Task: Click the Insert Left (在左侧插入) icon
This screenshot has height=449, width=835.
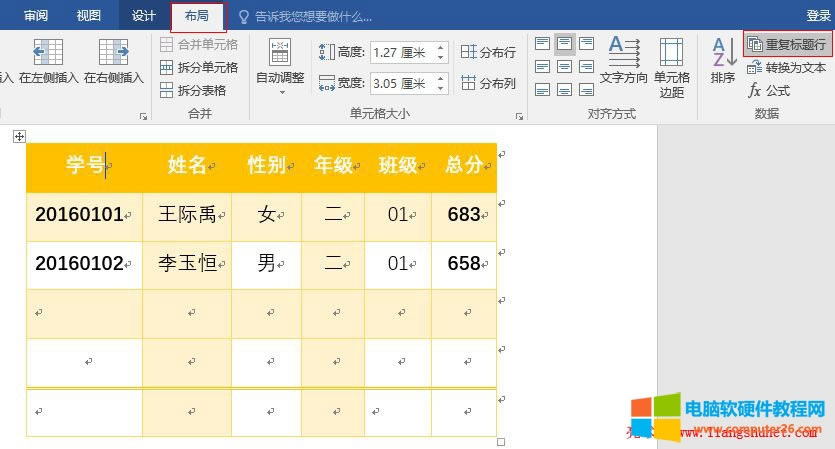Action: click(48, 53)
